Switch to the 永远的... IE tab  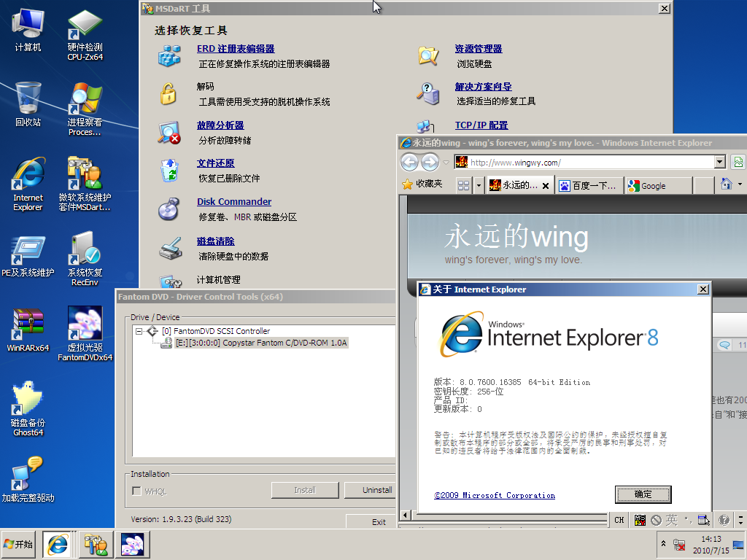tap(514, 186)
